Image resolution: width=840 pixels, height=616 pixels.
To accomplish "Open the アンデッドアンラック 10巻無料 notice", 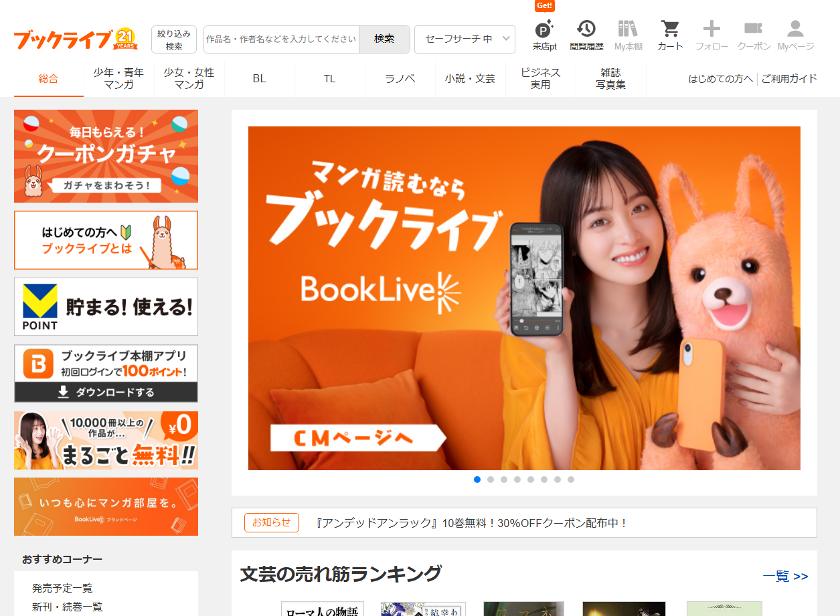I will click(472, 523).
